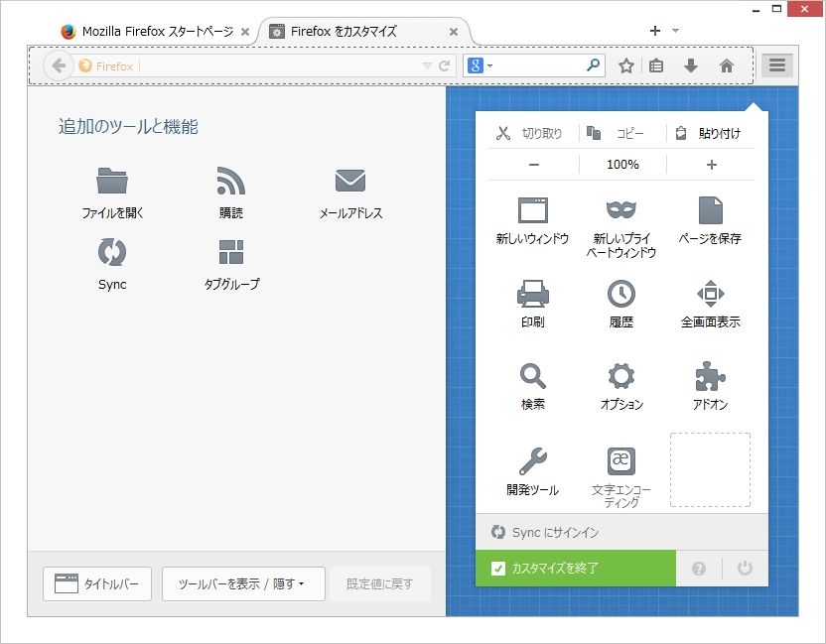Open the list all tabs arrow
Screen dimensions: 826x644
click(x=675, y=31)
